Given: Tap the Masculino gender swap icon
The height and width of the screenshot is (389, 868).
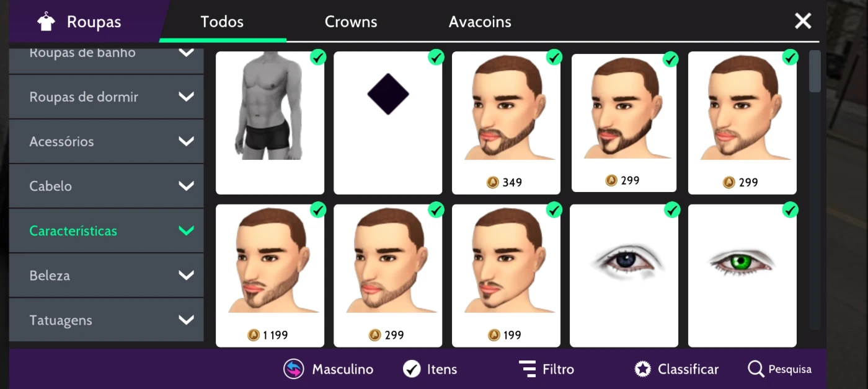Looking at the screenshot, I should click(x=294, y=369).
